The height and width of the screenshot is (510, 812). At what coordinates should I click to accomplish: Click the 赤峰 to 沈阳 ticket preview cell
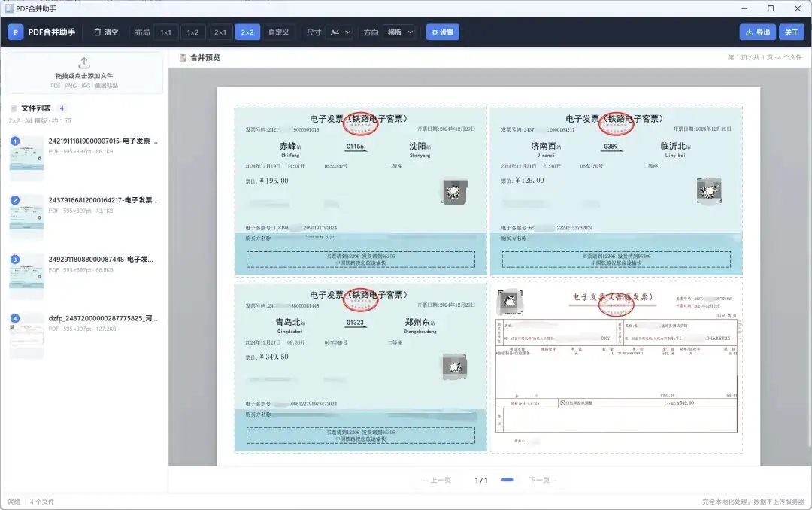(360, 190)
